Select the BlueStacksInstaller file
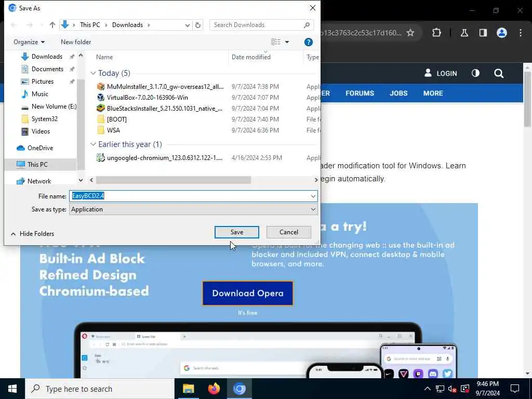 click(159, 108)
